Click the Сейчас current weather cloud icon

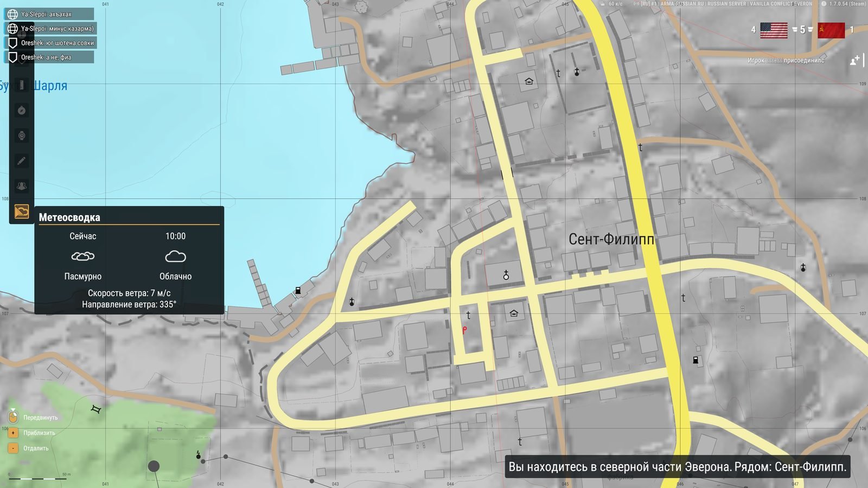tap(83, 256)
